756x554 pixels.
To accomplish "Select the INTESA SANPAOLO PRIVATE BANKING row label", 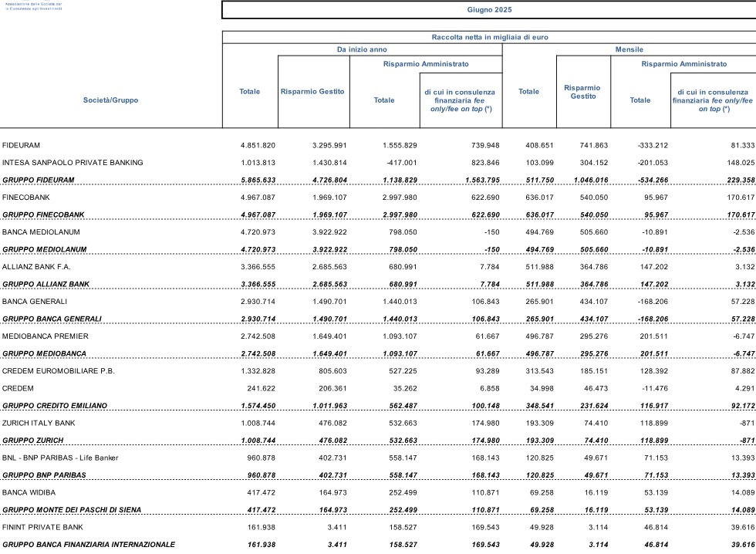I will [73, 163].
